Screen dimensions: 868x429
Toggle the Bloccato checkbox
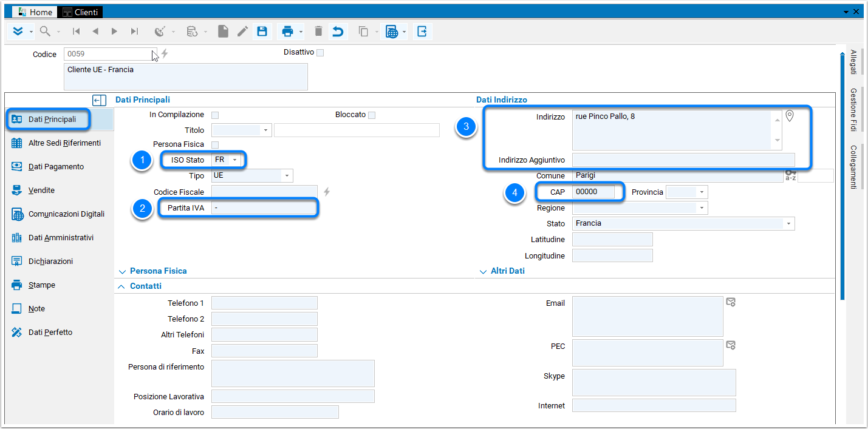coord(372,115)
